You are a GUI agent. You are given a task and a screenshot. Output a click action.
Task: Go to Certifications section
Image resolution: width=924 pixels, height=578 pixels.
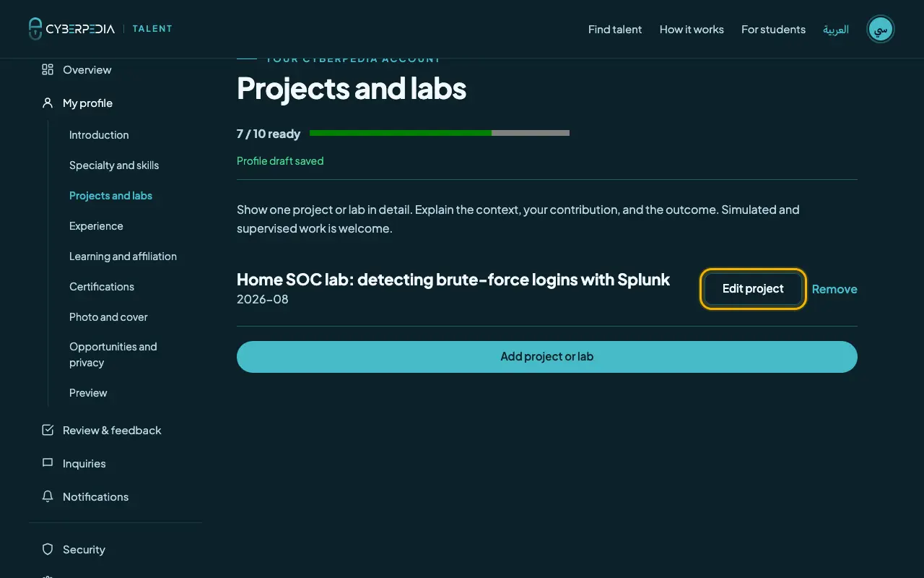coord(102,287)
